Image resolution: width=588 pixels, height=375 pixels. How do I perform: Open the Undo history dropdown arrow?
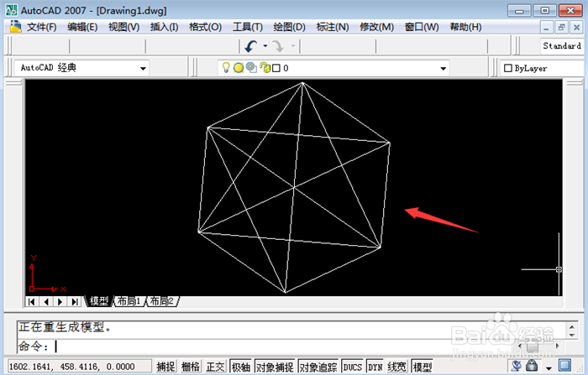[265, 45]
